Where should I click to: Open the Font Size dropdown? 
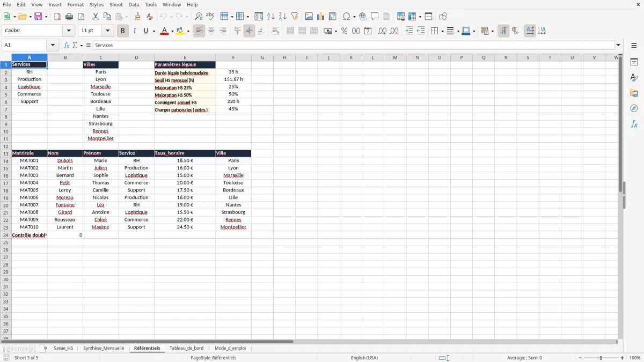point(107,31)
